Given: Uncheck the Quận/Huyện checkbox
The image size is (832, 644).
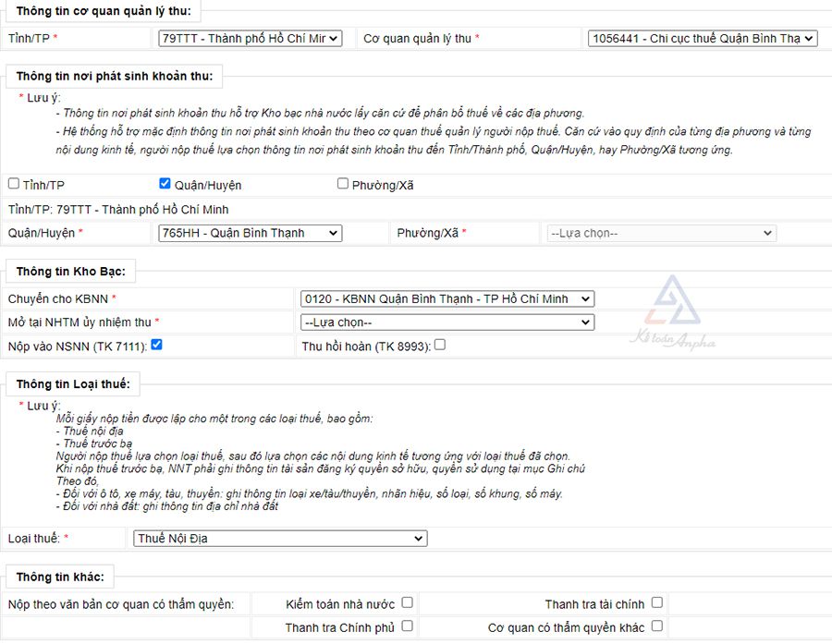Looking at the screenshot, I should point(165,184).
